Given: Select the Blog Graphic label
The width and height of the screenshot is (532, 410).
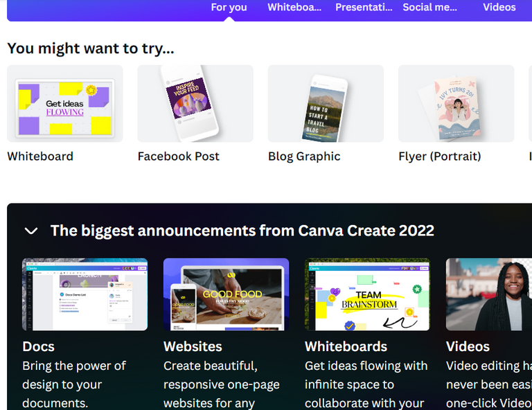Looking at the screenshot, I should [x=304, y=157].
